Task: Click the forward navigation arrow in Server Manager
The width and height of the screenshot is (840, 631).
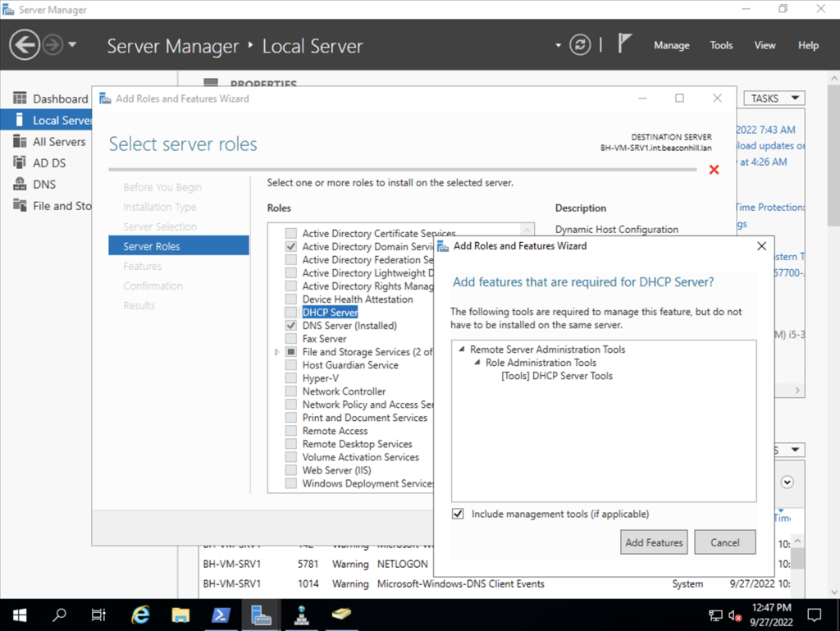Action: point(52,45)
